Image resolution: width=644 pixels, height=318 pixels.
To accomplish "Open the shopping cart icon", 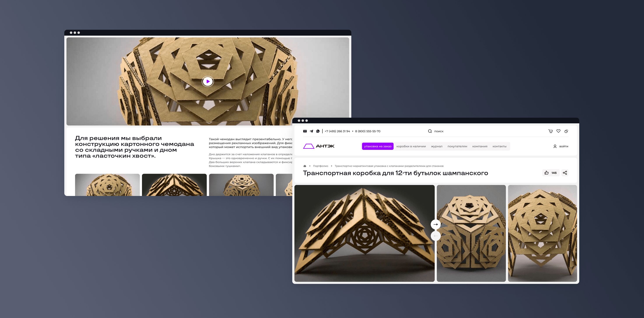I will point(550,131).
